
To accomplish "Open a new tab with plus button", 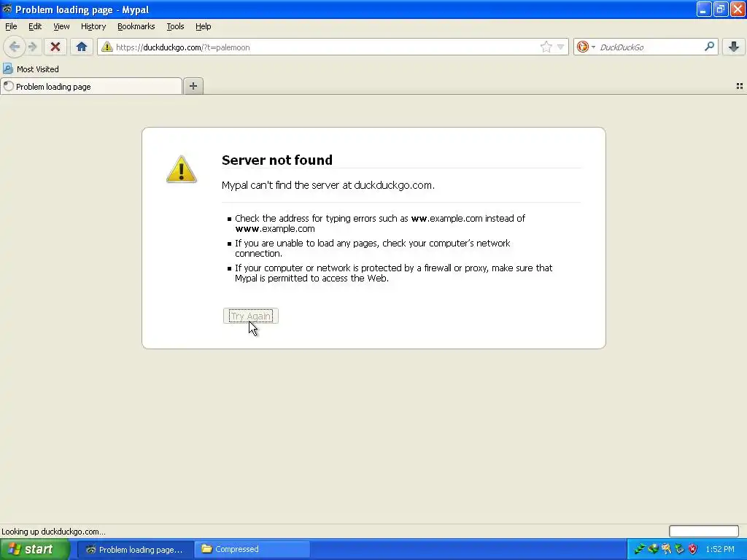I will click(x=193, y=86).
